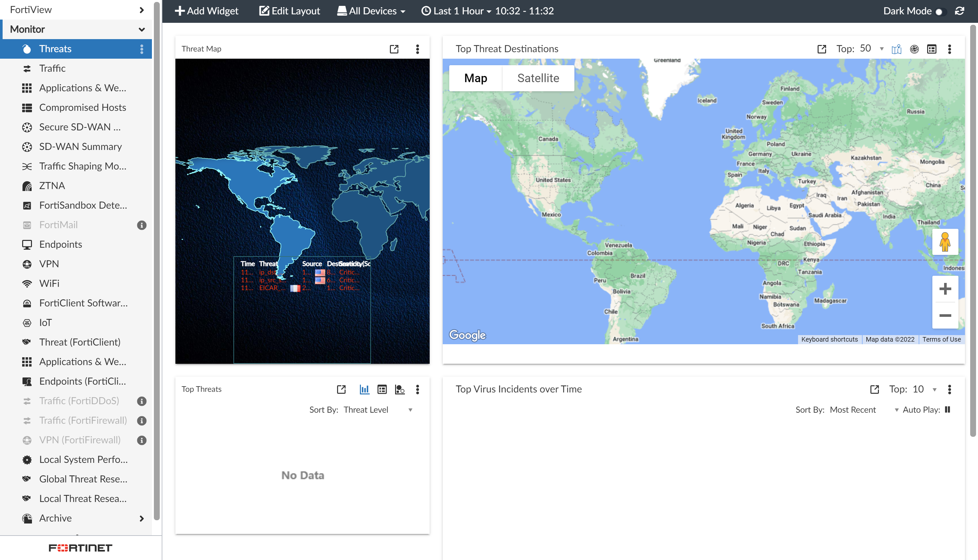Switch map to Satellite view
This screenshot has width=978, height=560.
[x=538, y=78]
